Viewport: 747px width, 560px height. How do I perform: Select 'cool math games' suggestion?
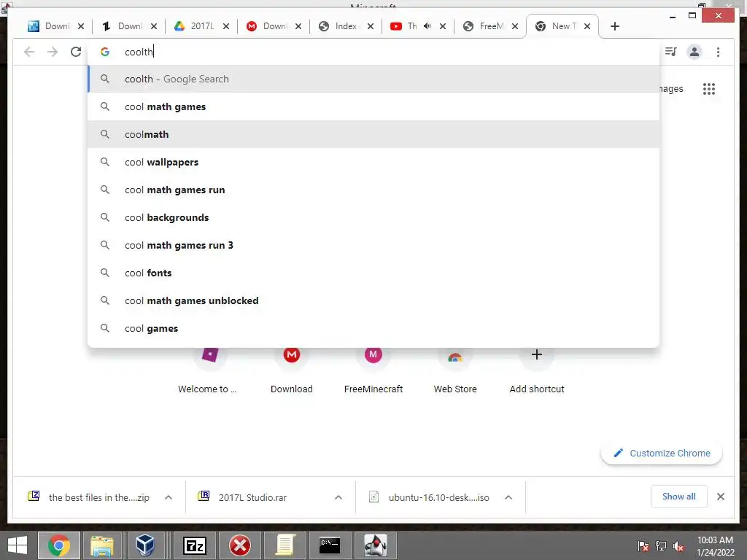point(373,106)
